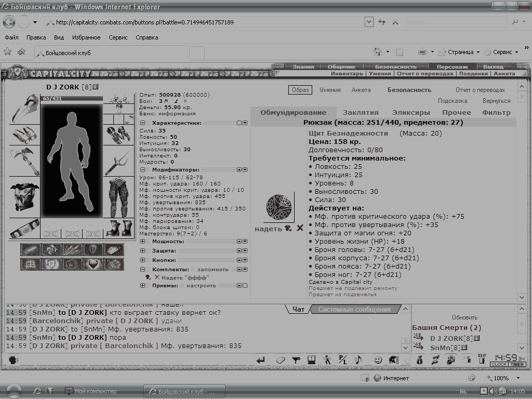
Task: Open the info icon next to D J ZORK name
Action: [96, 87]
